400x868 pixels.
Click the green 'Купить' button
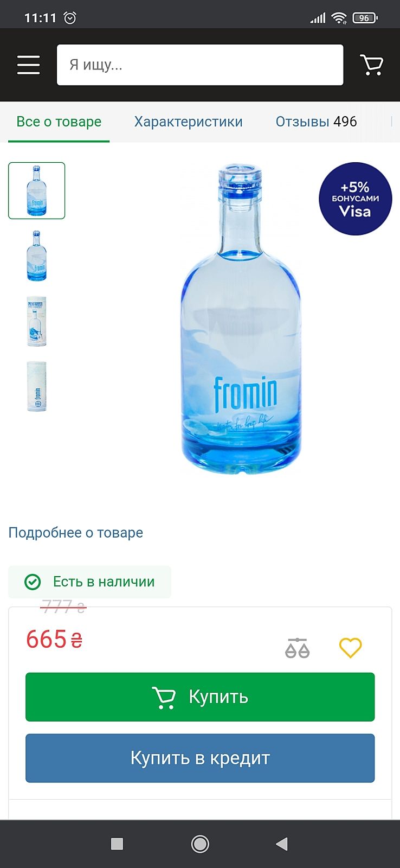(200, 697)
